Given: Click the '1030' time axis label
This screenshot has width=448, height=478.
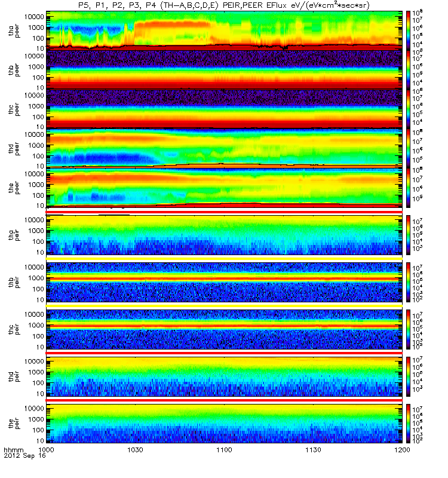Looking at the screenshot, I should (135, 450).
